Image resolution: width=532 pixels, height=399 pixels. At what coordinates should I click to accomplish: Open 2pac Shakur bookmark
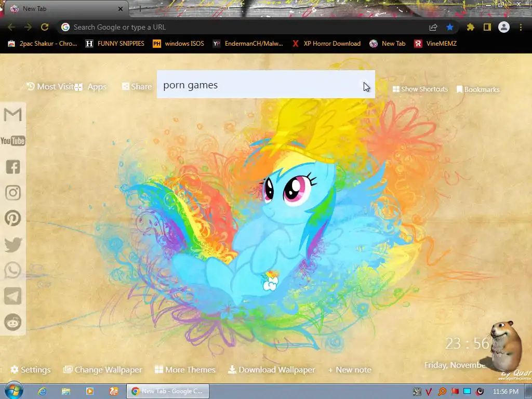43,44
